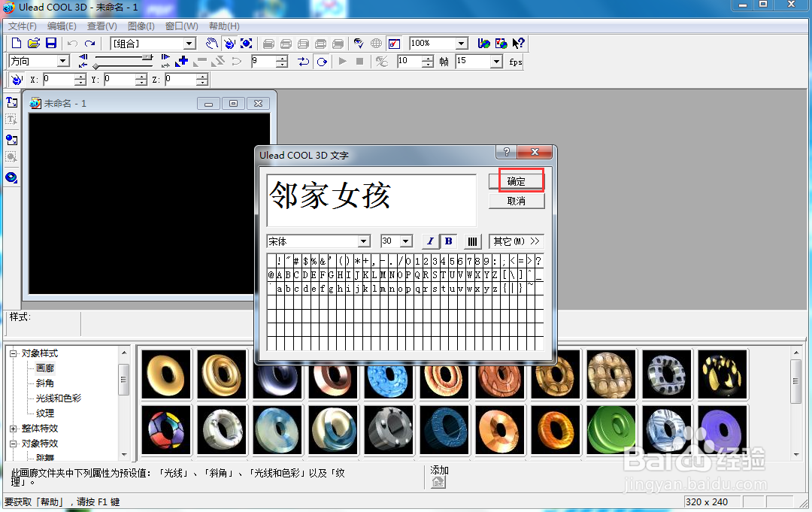Image resolution: width=812 pixels, height=512 pixels.
Task: Open the font size dropdown showing 30
Action: click(406, 241)
